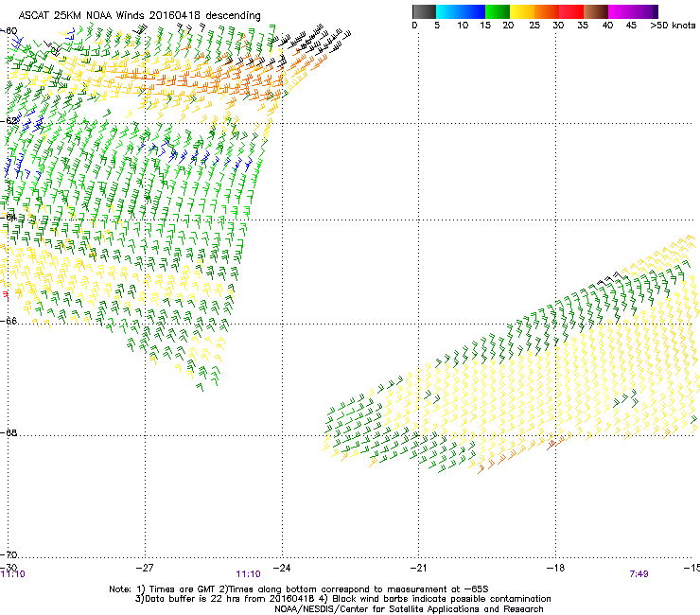The height and width of the screenshot is (615, 700).
Task: Click the ASCAT 25KM NOAA Winds title
Action: point(140,15)
